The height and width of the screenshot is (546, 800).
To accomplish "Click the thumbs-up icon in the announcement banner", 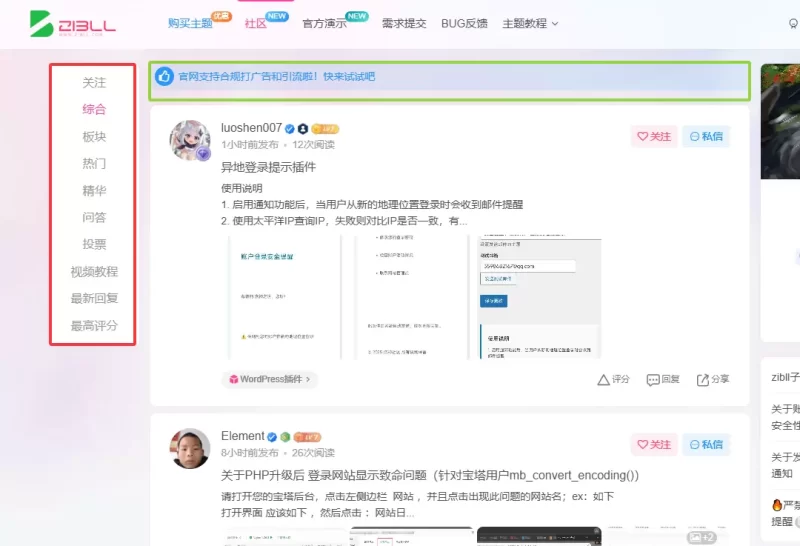I will pyautogui.click(x=164, y=77).
